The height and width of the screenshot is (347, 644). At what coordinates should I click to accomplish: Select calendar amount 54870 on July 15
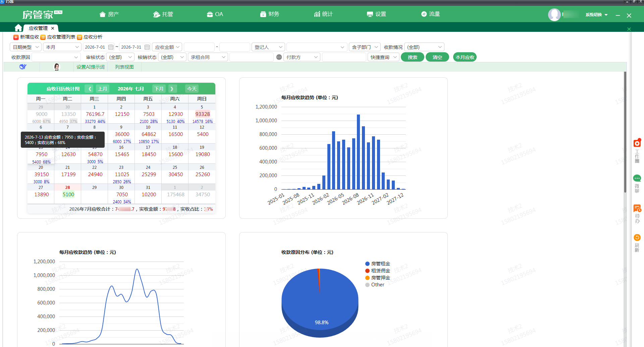click(x=95, y=154)
